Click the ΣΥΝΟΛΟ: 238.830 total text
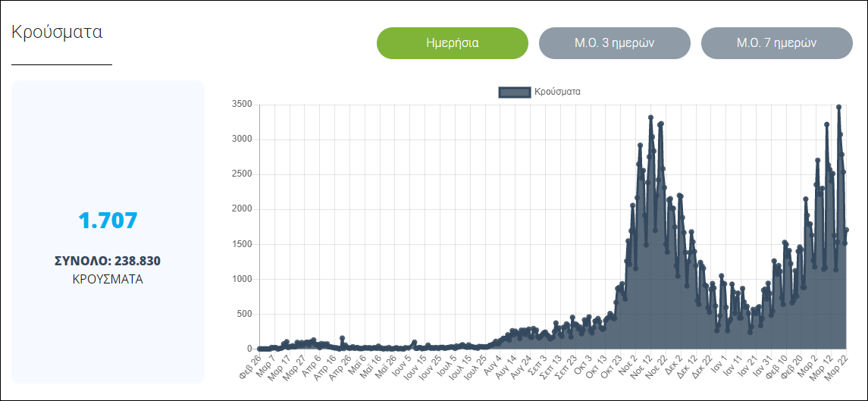868x401 pixels. (x=108, y=261)
